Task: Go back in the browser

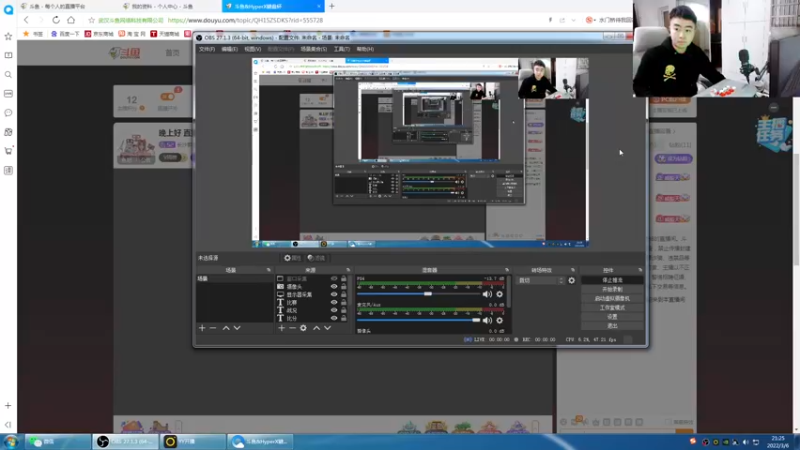Action: pyautogui.click(x=26, y=20)
